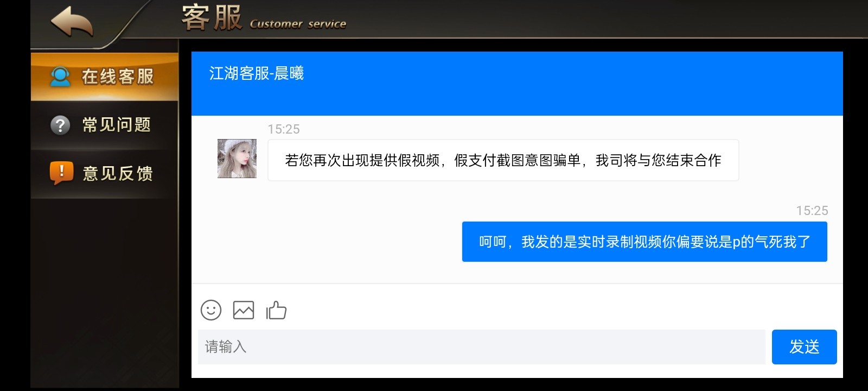Click the blue chat header bar
The height and width of the screenshot is (391, 868).
click(x=517, y=84)
